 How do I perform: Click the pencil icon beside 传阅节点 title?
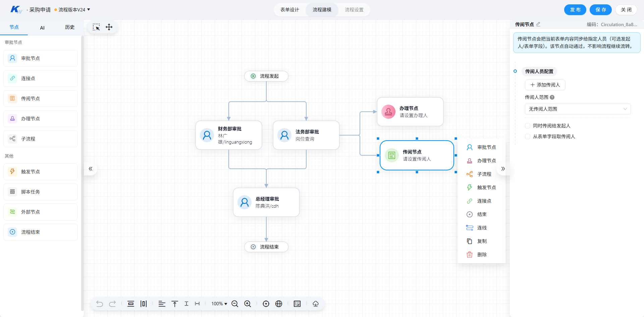538,24
